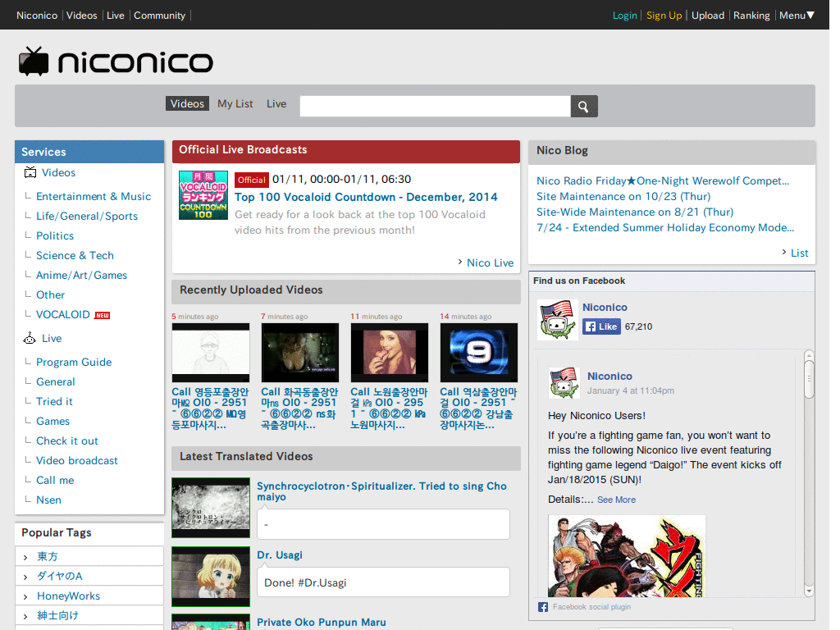Open the video thumbnail from 11 minutes ago

point(390,353)
